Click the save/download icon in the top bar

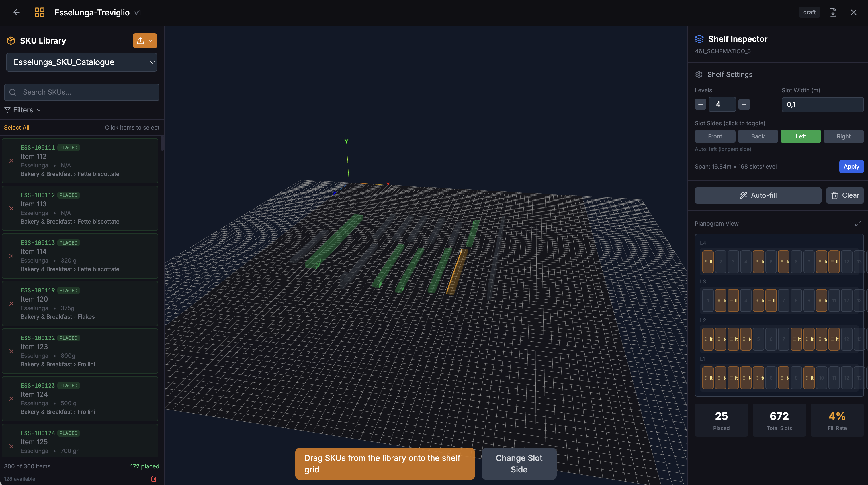click(833, 13)
